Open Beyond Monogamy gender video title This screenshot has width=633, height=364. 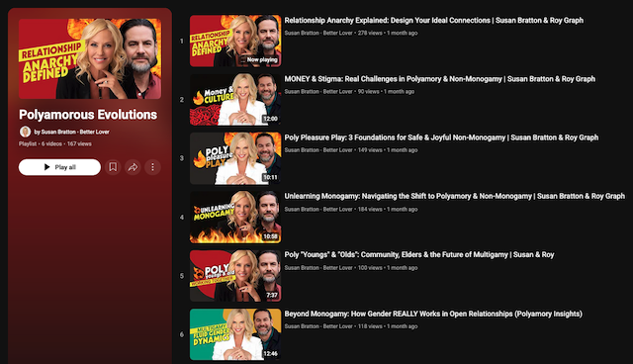tap(433, 314)
